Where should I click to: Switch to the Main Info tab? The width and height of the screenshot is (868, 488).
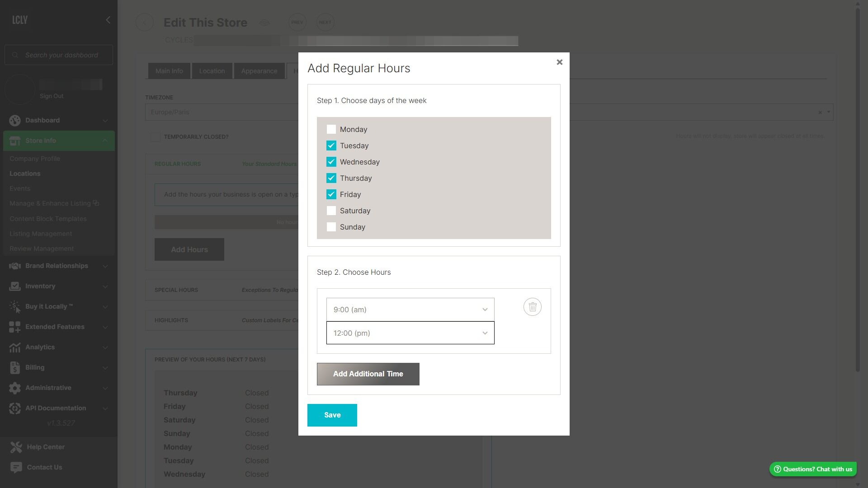click(x=169, y=71)
